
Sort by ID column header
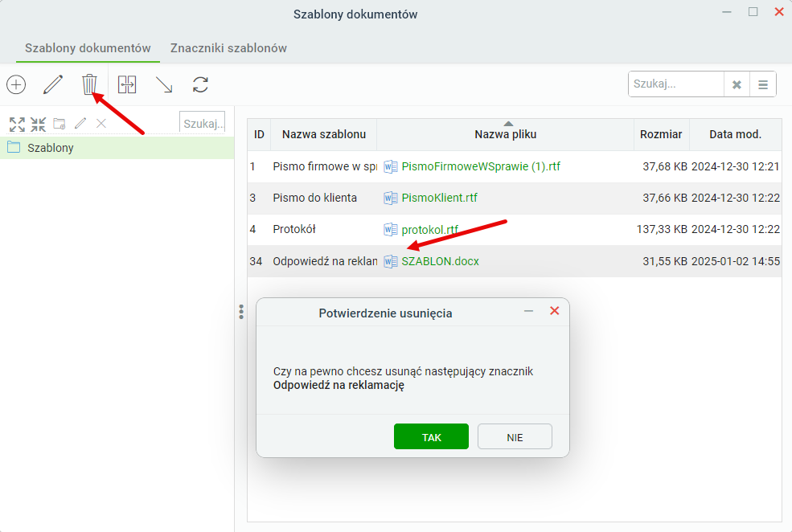point(259,134)
